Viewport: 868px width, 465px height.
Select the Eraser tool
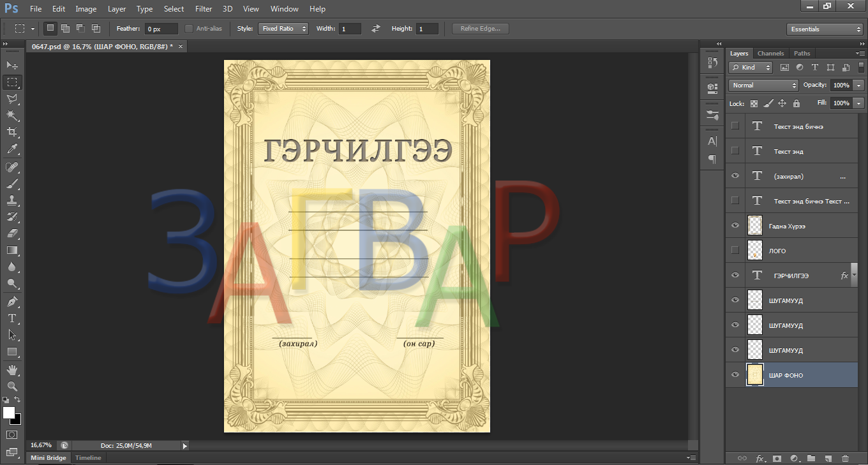pos(11,233)
